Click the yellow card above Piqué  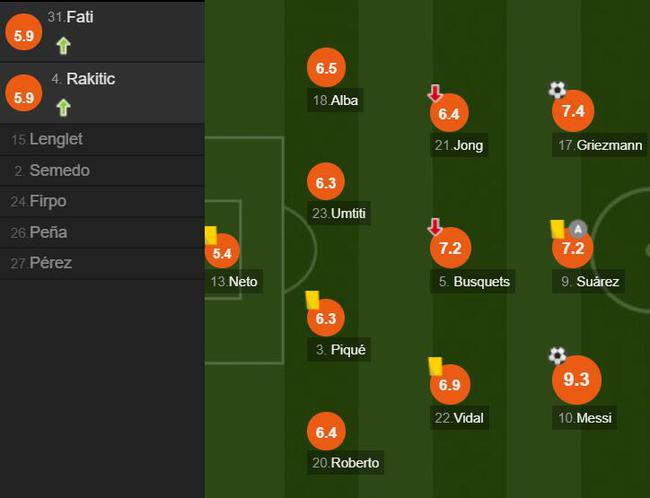point(312,298)
